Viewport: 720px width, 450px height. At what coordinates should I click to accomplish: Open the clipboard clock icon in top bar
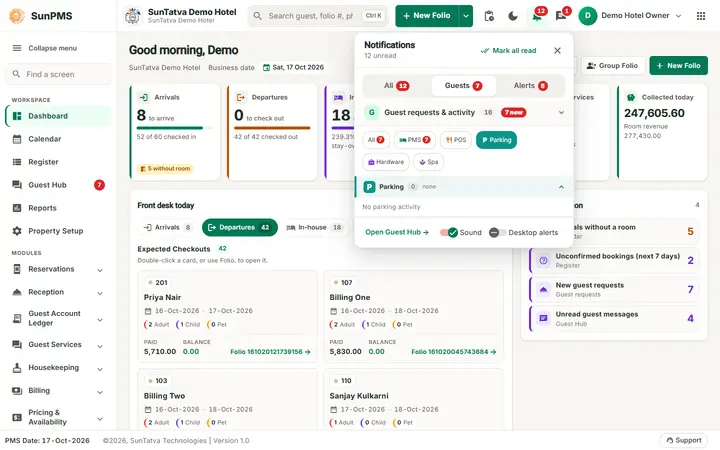pos(489,16)
